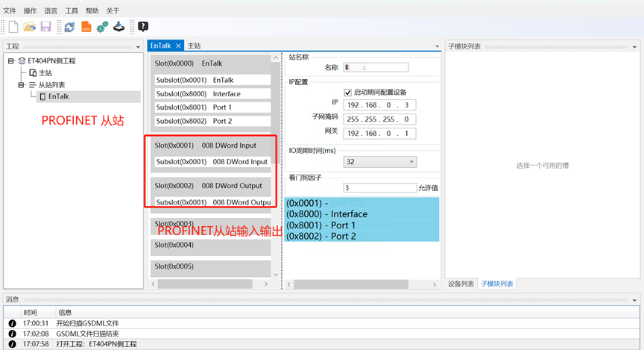Save project with purple floppy icon

(x=45, y=27)
